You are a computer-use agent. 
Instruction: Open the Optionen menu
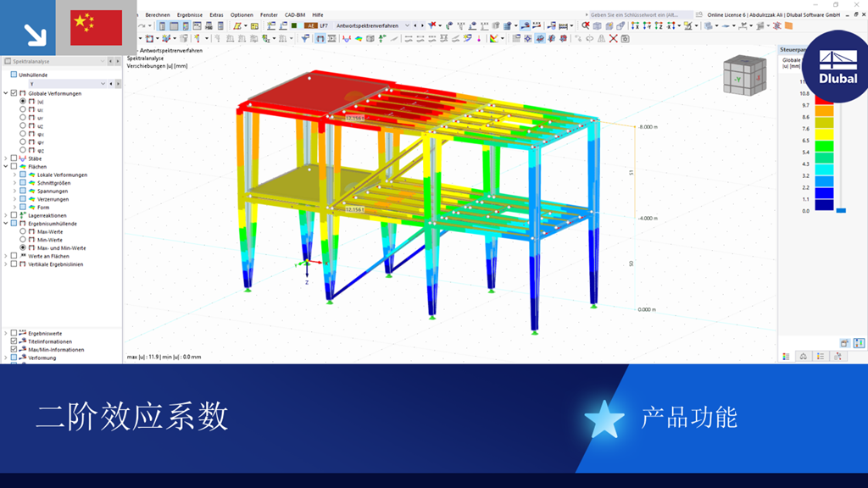pos(242,15)
